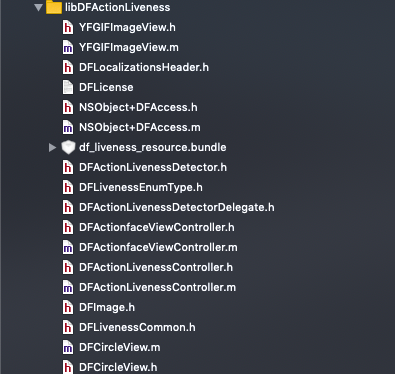The width and height of the screenshot is (395, 374).
Task: Click header icon of NSObject+DFAccess.h
Action: [x=68, y=107]
